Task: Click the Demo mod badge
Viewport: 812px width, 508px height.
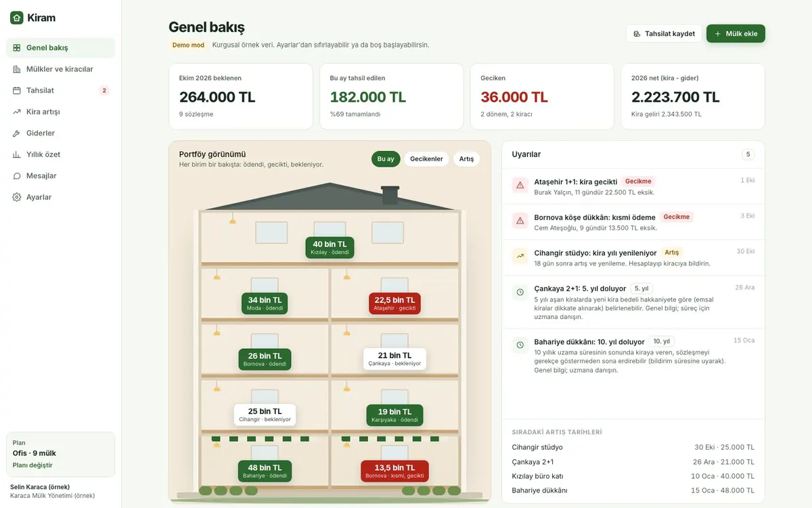Action: (188, 45)
